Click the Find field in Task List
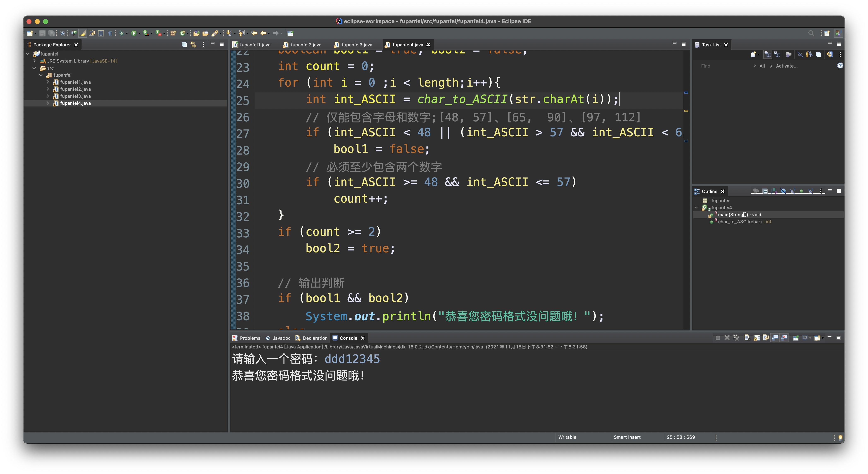This screenshot has height=474, width=868. tap(724, 66)
